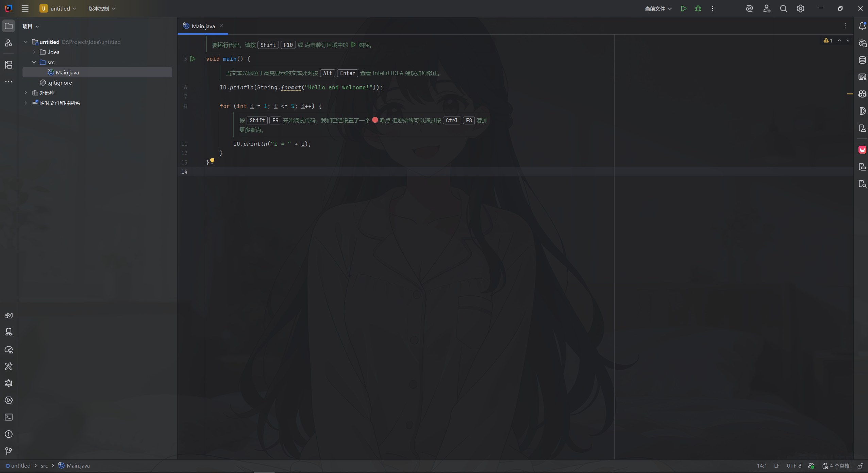This screenshot has width=868, height=473.
Task: Open the main hamburger menu
Action: [25, 8]
